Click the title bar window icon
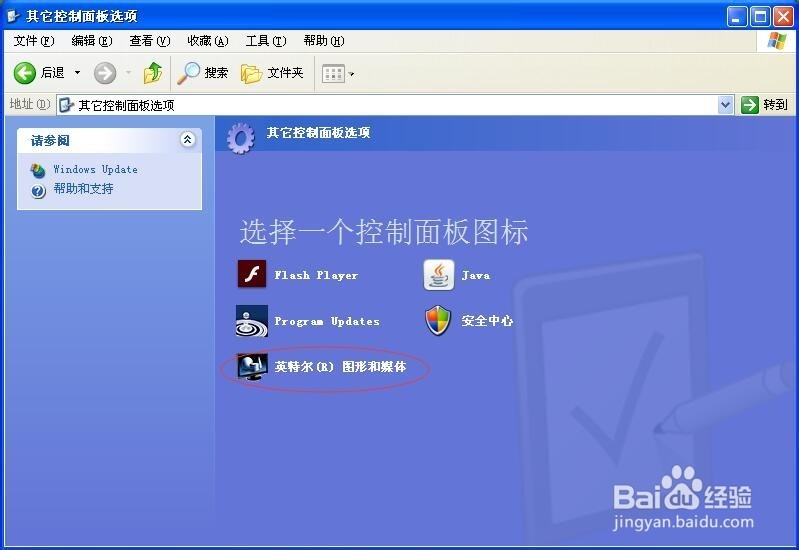The width and height of the screenshot is (799, 550). (x=13, y=16)
